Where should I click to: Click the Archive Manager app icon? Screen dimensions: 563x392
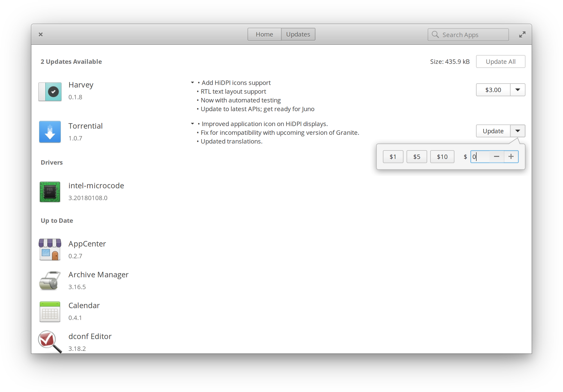(x=50, y=280)
